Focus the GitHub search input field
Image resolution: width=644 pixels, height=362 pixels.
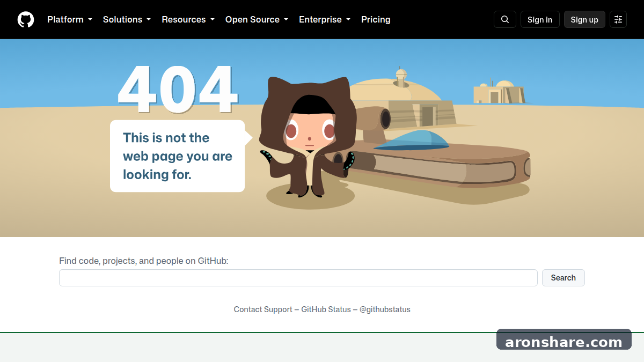[x=298, y=278]
